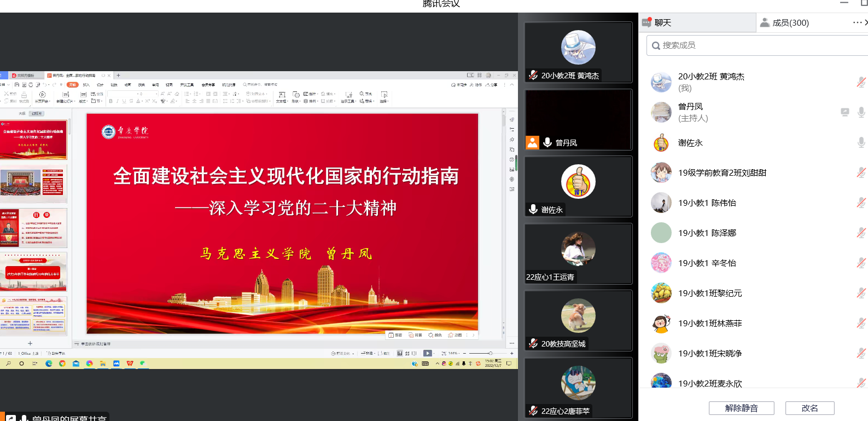Screen dimensions: 868x421
Task: Click the slideshow play button in status bar
Action: (428, 353)
